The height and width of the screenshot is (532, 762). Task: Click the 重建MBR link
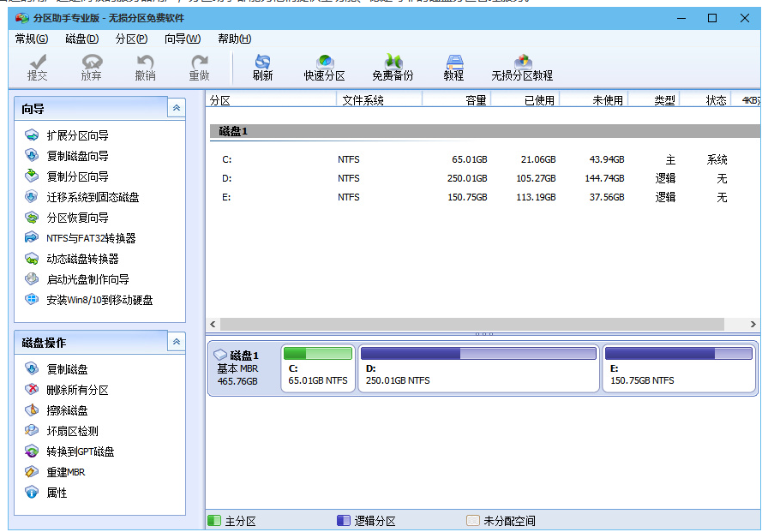coord(66,472)
